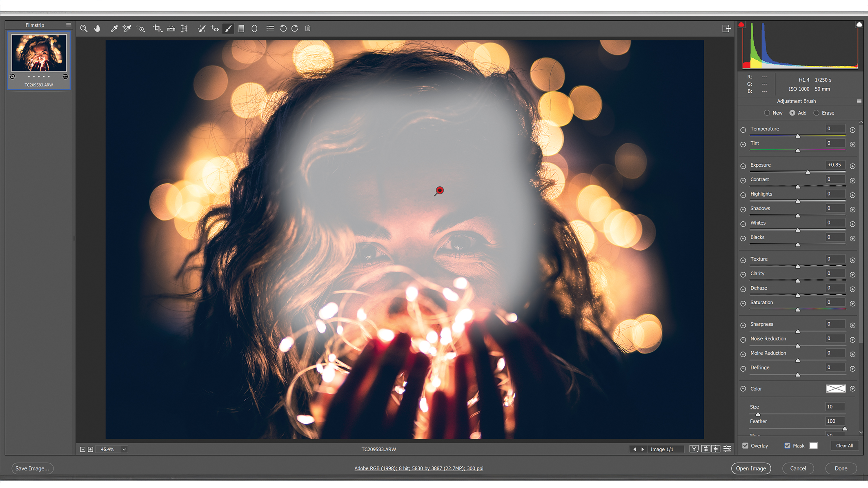
Task: Open the mask color swatch picker
Action: [x=814, y=446]
